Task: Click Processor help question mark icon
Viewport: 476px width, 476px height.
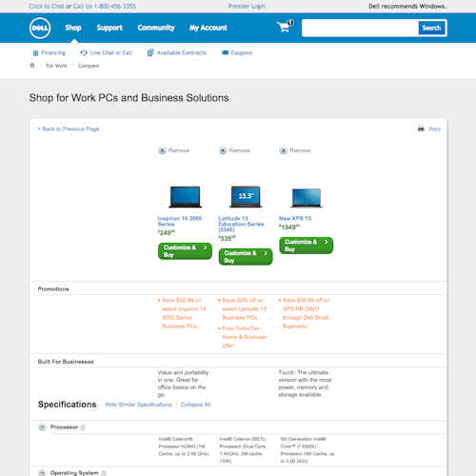Action: [83, 427]
